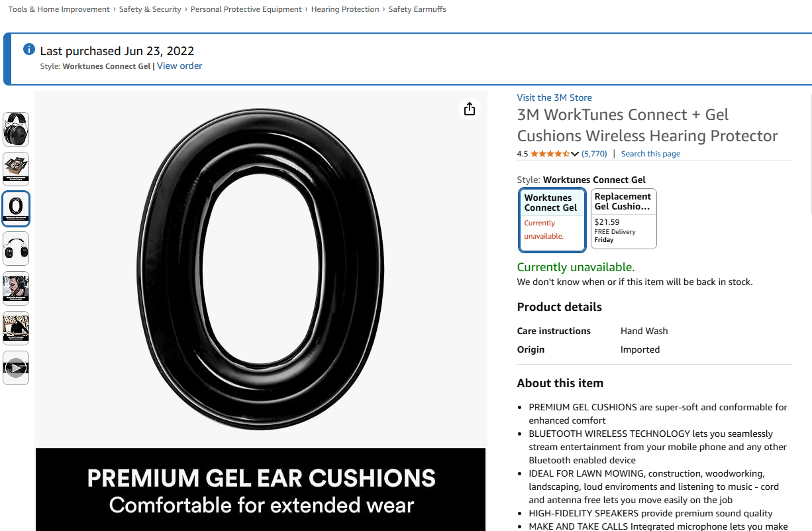Click Search this page link
The width and height of the screenshot is (812, 531).
(x=650, y=154)
